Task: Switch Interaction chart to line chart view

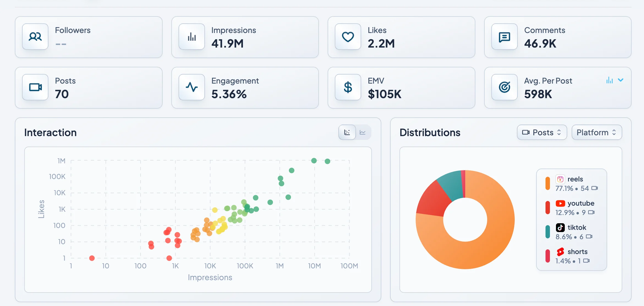Action: pos(363,133)
